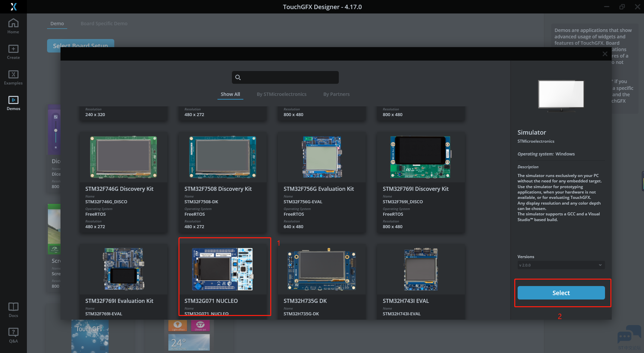This screenshot has height=353, width=644.
Task: Switch to the Demo tab
Action: pos(57,24)
